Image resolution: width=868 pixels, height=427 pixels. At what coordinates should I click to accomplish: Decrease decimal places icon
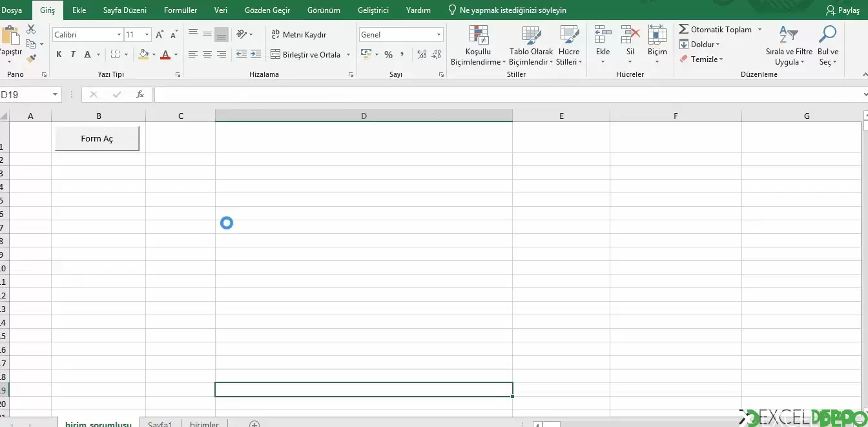(437, 54)
